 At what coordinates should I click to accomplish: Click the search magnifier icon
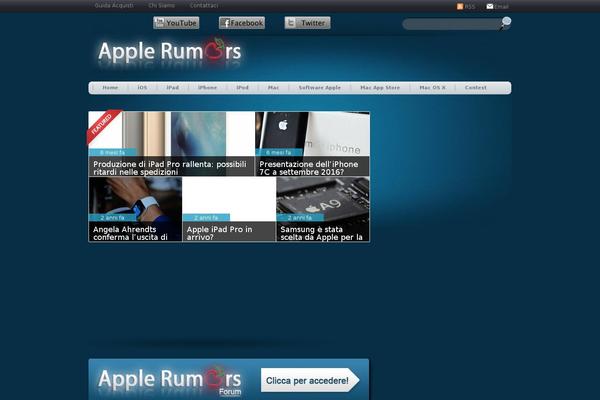point(505,23)
